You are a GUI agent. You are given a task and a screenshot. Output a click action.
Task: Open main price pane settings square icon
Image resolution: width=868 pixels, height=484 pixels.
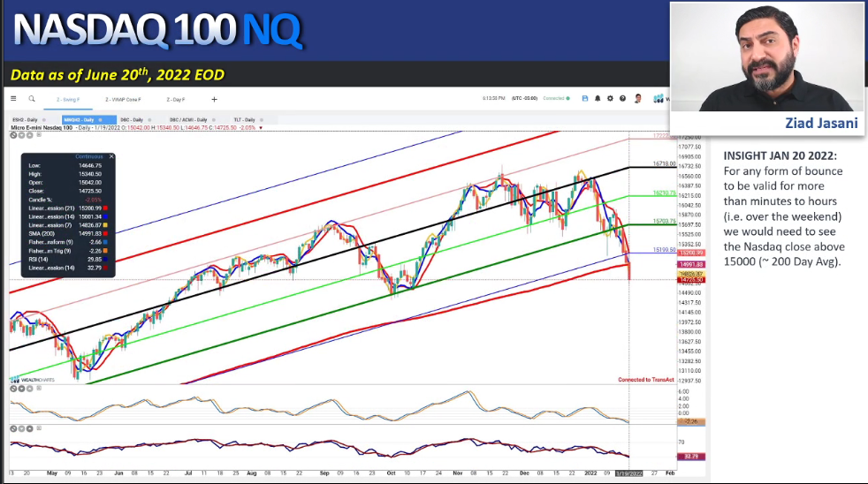click(39, 134)
